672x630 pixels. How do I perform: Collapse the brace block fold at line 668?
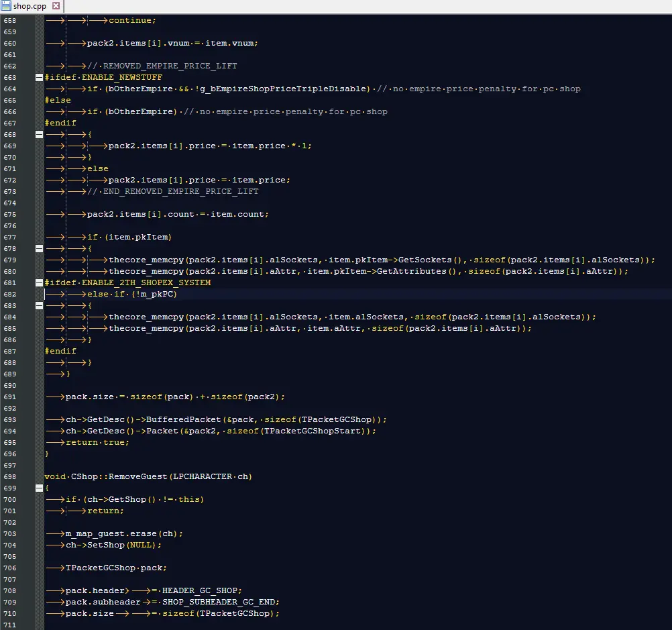(x=39, y=135)
